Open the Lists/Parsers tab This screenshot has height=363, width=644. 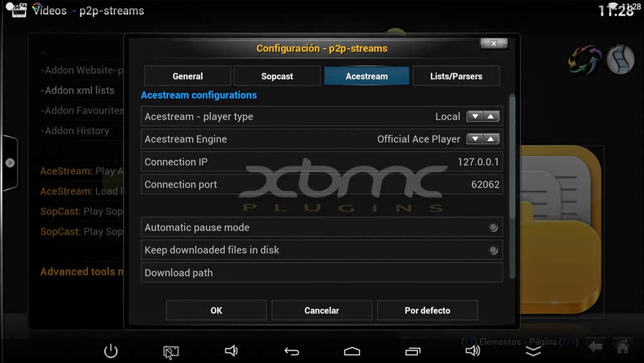[x=456, y=76]
